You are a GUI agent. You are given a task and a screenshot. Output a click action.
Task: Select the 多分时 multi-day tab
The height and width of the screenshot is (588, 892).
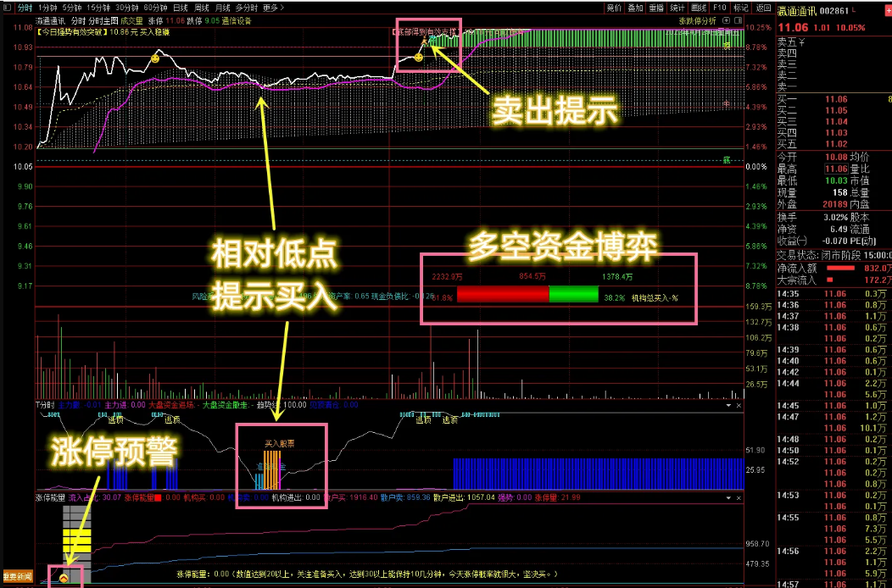(x=247, y=8)
